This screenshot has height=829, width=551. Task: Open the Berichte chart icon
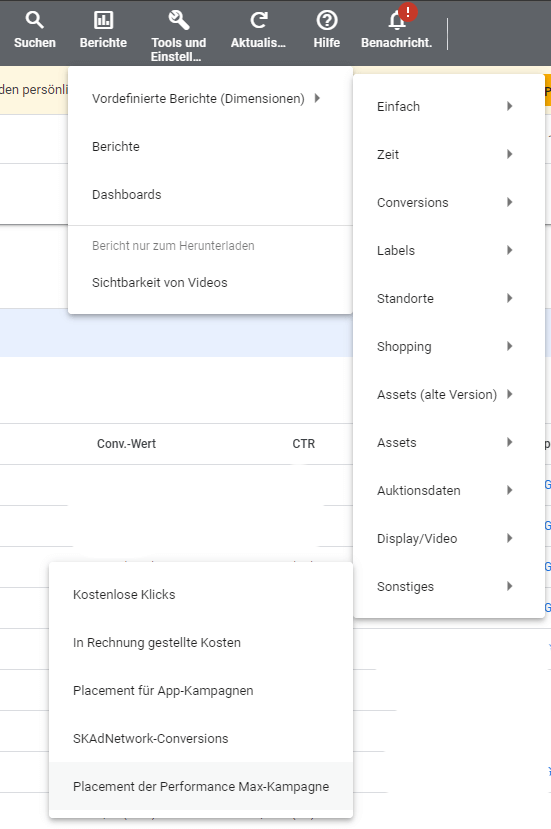103,20
